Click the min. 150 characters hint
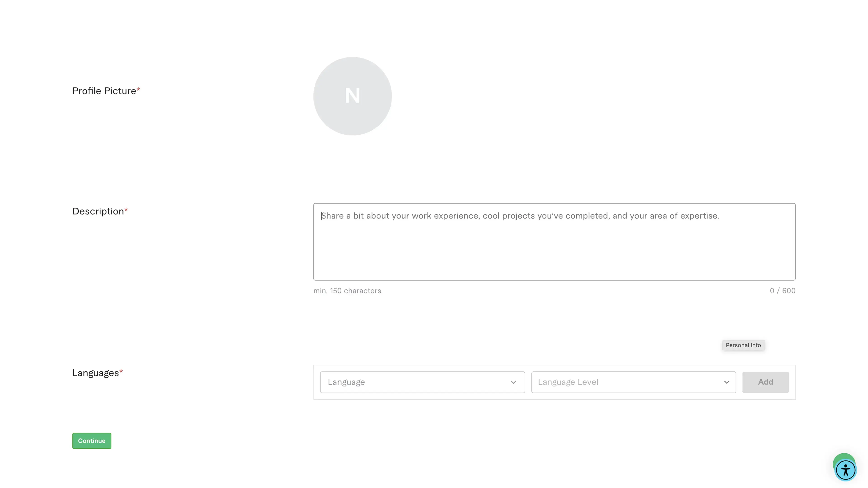868x488 pixels. point(347,291)
